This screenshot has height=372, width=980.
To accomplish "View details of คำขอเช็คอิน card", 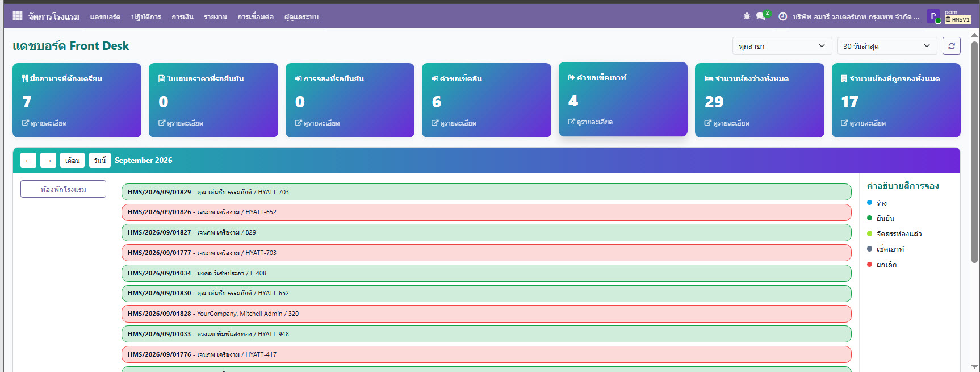I will pos(454,123).
